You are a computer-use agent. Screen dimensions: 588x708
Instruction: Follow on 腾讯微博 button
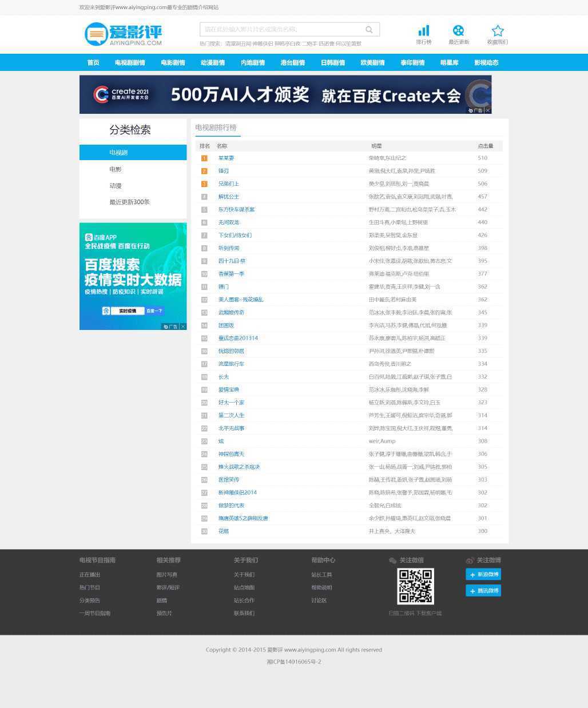pos(483,591)
